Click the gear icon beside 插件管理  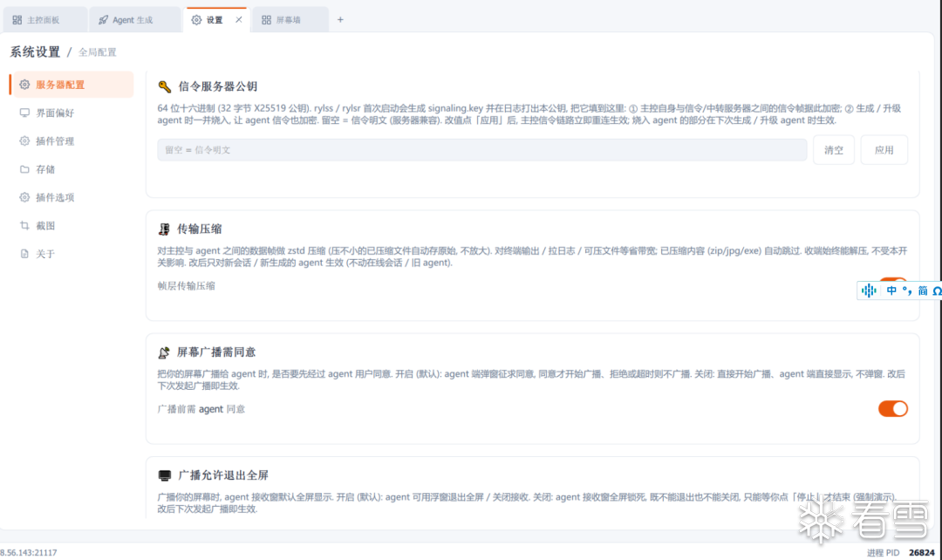click(24, 141)
